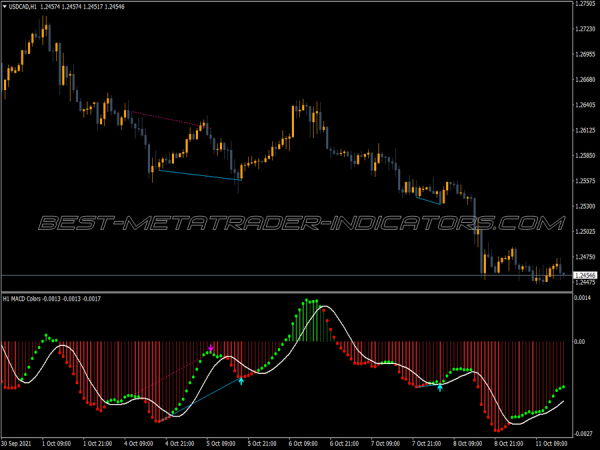600x450 pixels.
Task: Select the short teal trendline near 7 Oct 21:00 candles
Action: coord(428,201)
